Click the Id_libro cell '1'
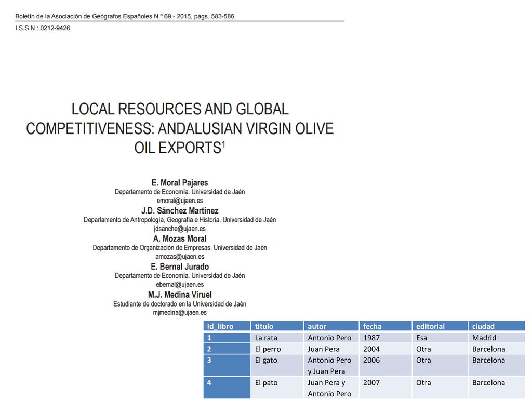532x399 pixels. (x=227, y=338)
